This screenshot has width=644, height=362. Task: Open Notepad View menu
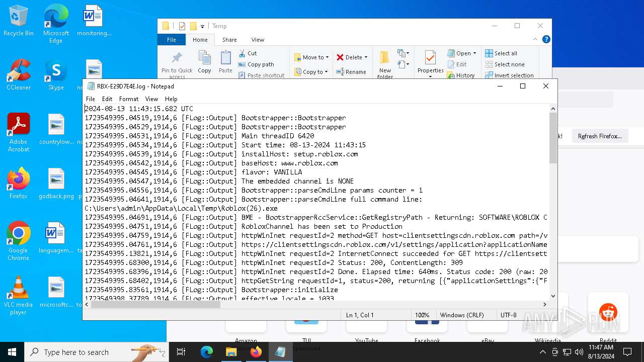click(x=151, y=99)
